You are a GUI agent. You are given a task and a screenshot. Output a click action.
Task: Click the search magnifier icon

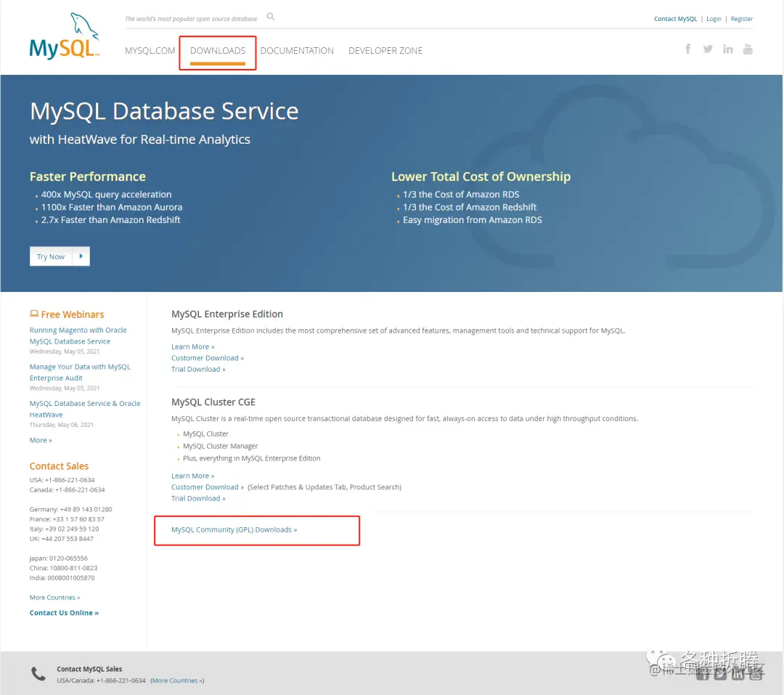[271, 17]
